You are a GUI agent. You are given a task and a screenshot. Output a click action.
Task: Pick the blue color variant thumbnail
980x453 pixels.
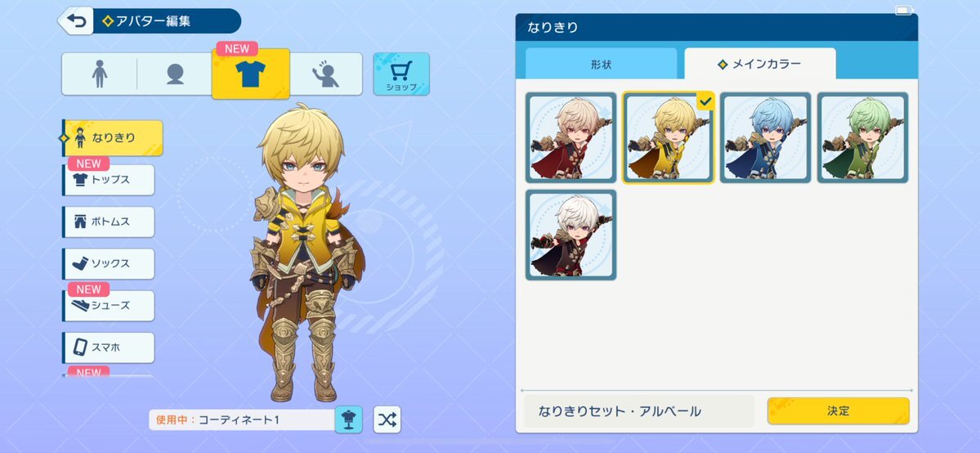pyautogui.click(x=765, y=137)
